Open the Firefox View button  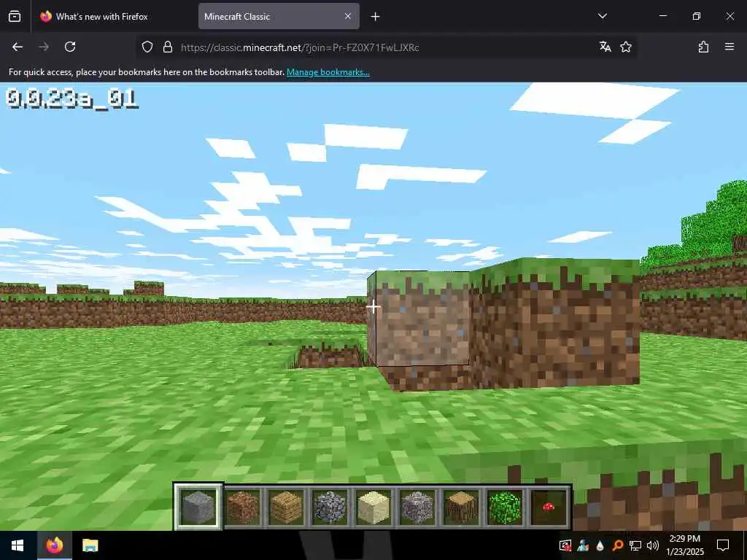click(x=15, y=16)
